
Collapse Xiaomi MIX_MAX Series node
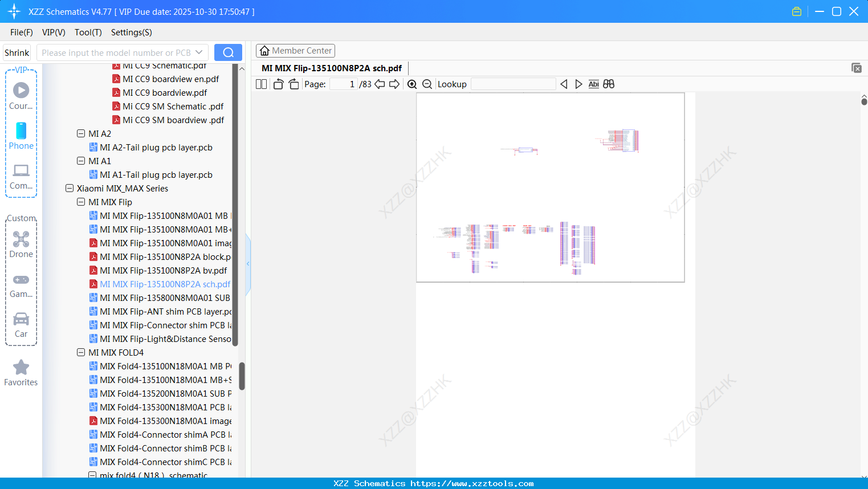pos(70,188)
